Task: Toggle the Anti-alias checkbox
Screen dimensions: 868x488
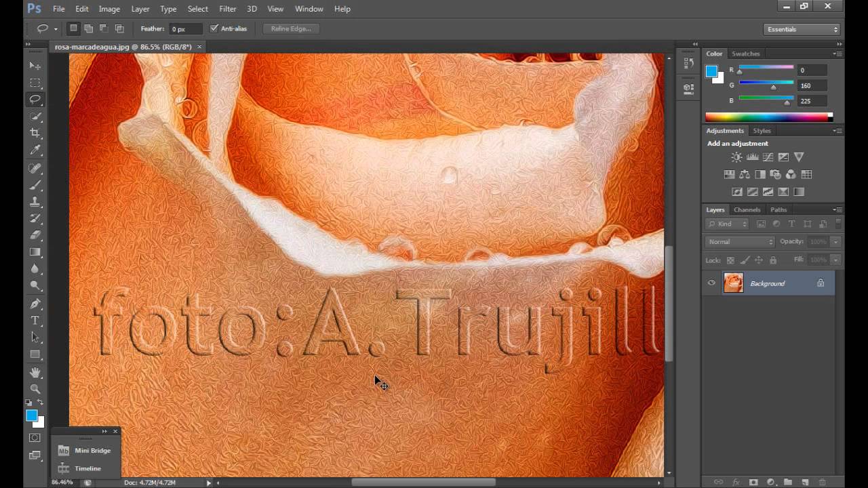Action: click(x=214, y=28)
